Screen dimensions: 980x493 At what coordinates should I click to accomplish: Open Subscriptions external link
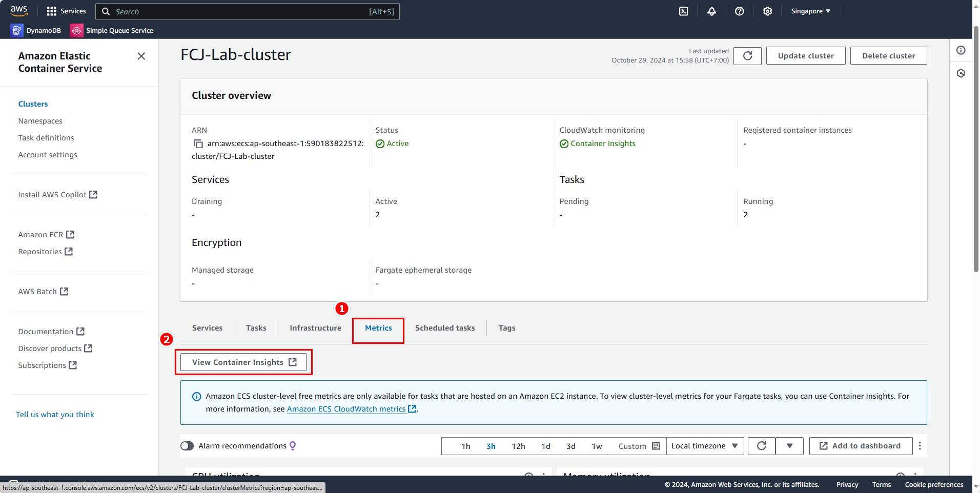(x=47, y=365)
